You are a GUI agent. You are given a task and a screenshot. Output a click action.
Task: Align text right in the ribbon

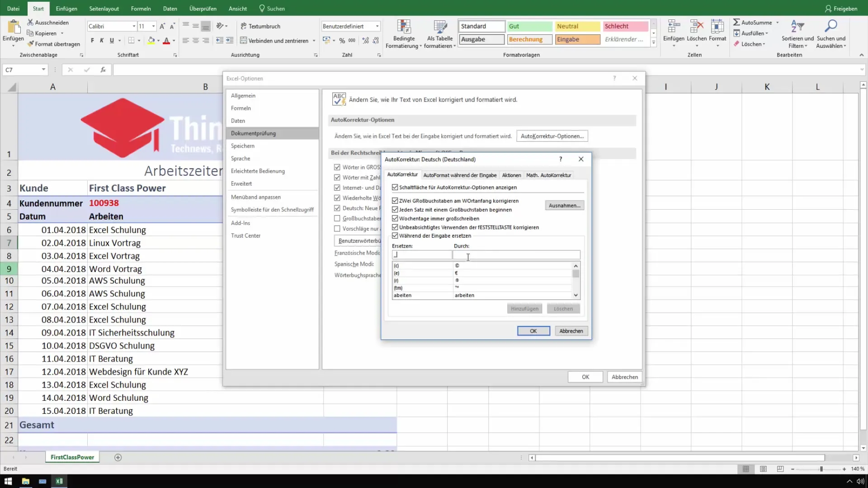coord(206,41)
